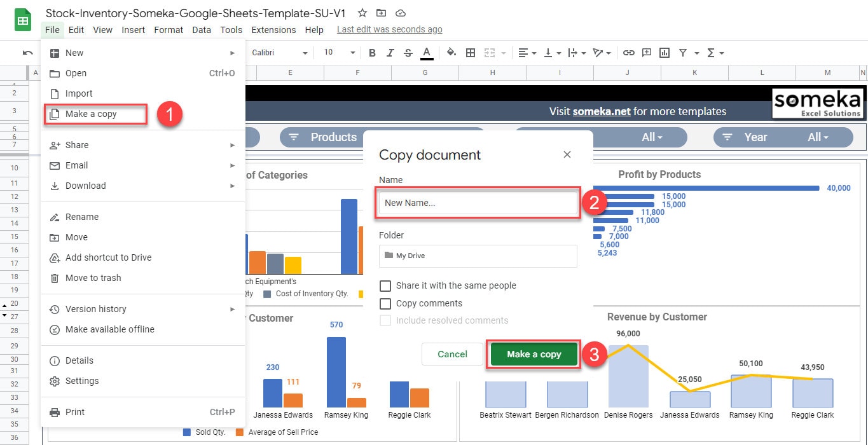Open the text color picker
The image size is (868, 445).
(427, 53)
